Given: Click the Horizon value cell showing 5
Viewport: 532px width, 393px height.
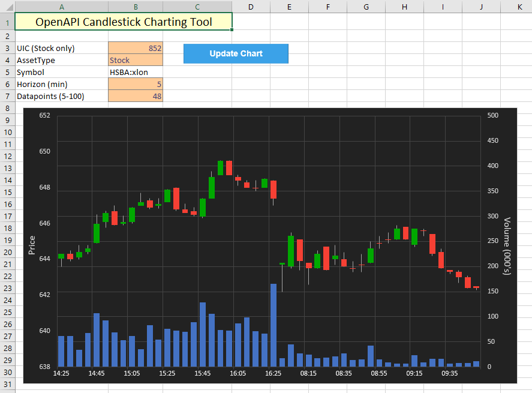Looking at the screenshot, I should click(x=136, y=84).
